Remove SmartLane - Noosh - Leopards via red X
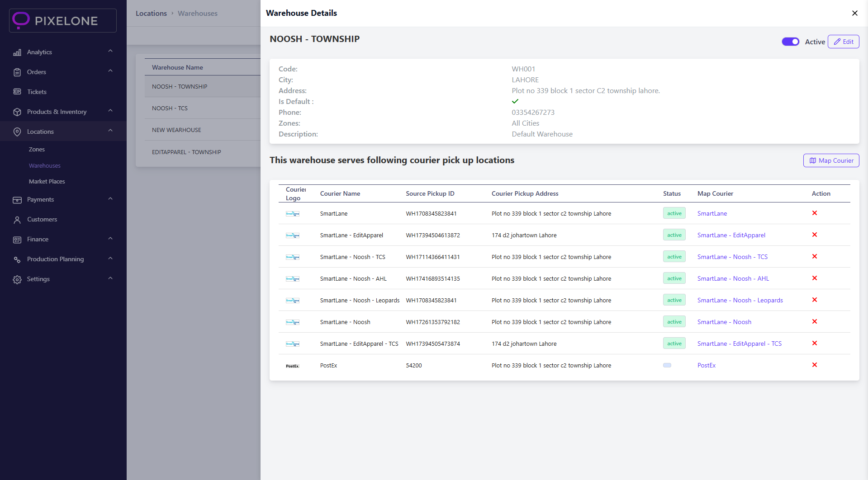Screen dimensions: 868x480 pos(815,300)
